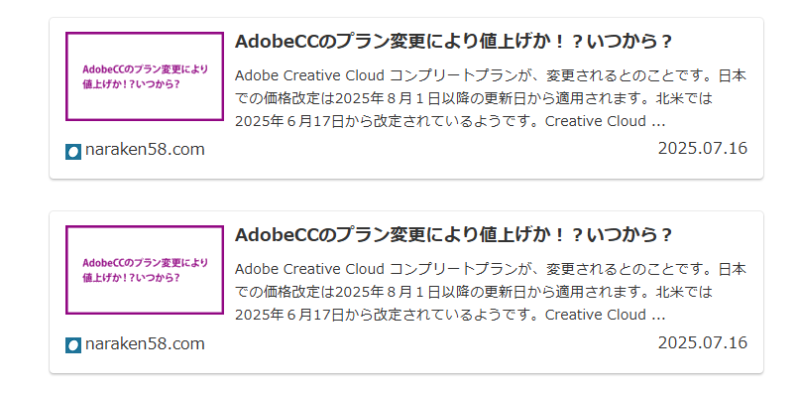Click the first card's Adobe Creative Cloud excerpt text

click(491, 99)
